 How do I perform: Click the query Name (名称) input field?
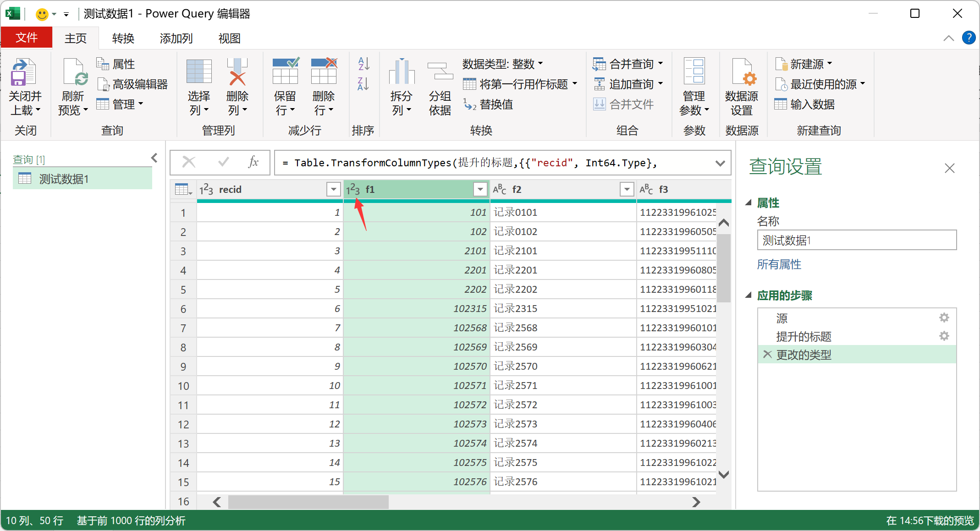[856, 240]
